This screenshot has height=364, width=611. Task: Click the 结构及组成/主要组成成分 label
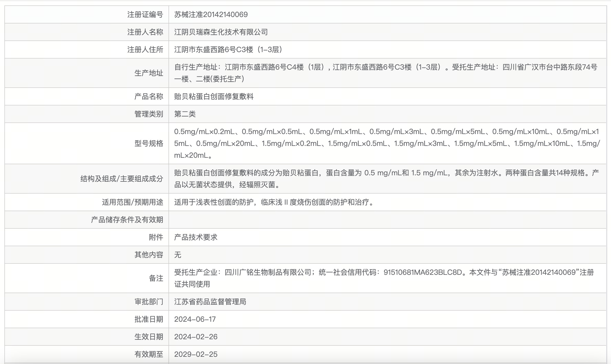(x=122, y=179)
